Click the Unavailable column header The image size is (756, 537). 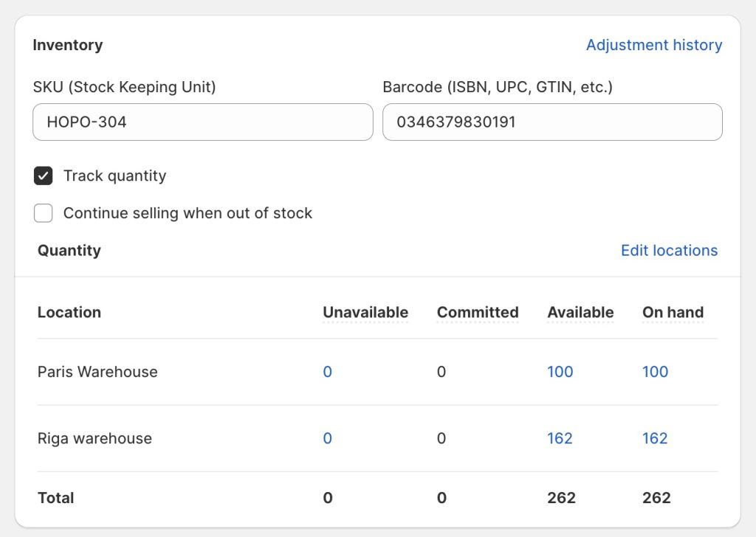(x=365, y=313)
